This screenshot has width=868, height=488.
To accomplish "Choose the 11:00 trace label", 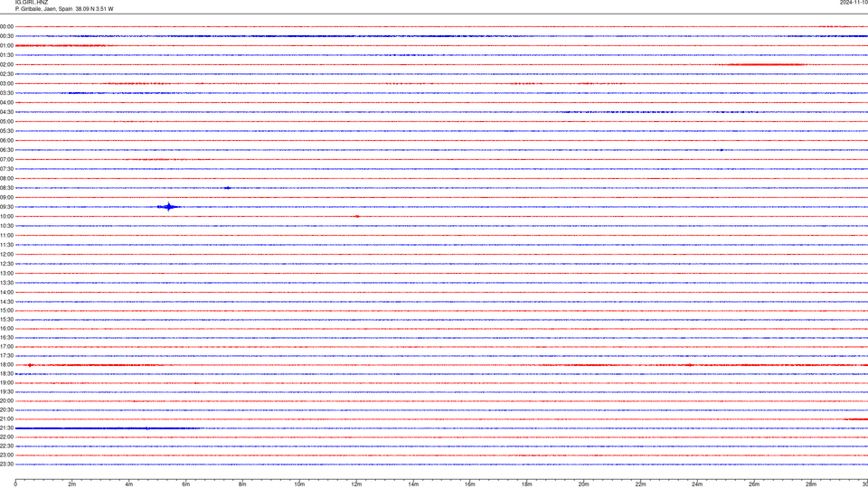I will pos(6,236).
